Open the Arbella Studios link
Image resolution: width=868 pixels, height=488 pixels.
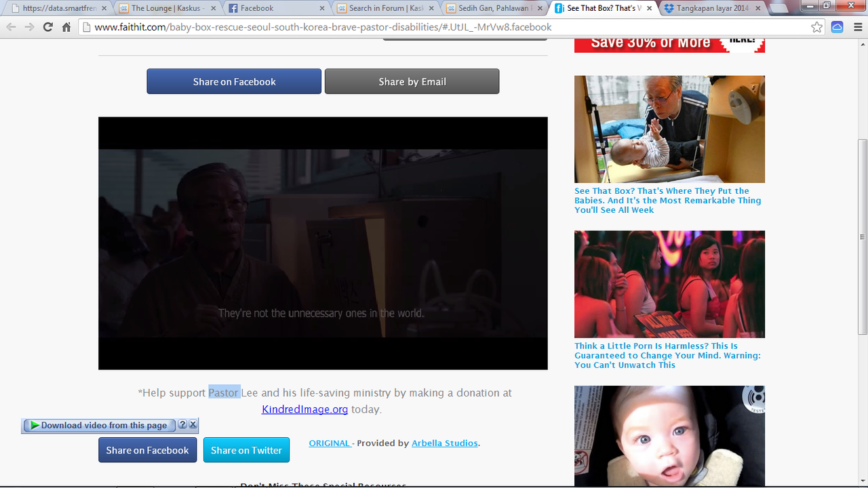(x=445, y=443)
